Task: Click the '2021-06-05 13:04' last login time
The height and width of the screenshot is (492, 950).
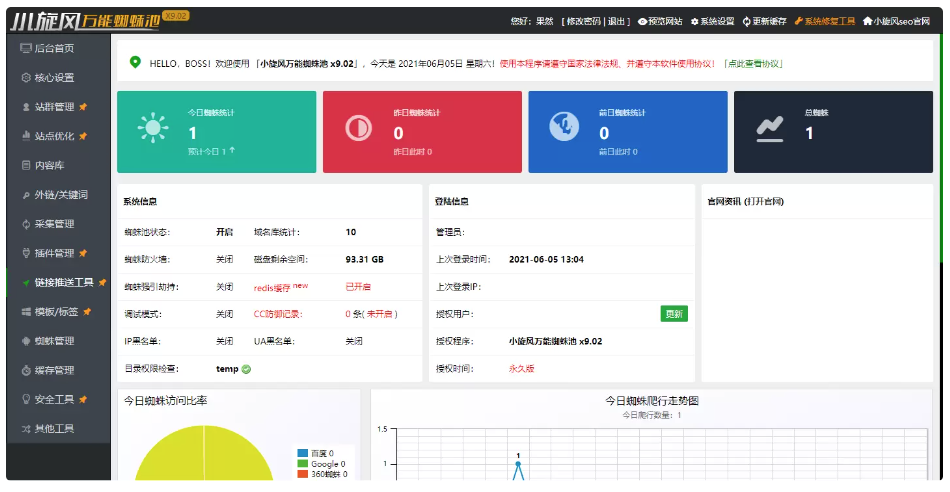Action: coord(546,259)
